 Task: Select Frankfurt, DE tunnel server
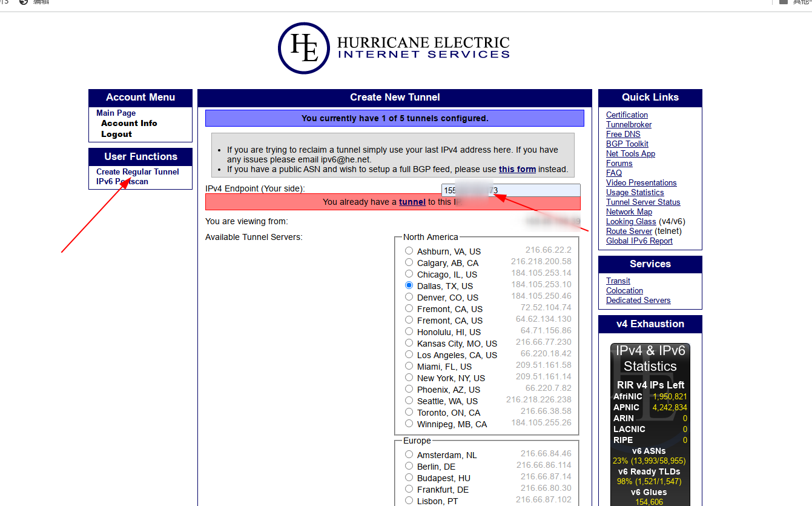coord(409,489)
